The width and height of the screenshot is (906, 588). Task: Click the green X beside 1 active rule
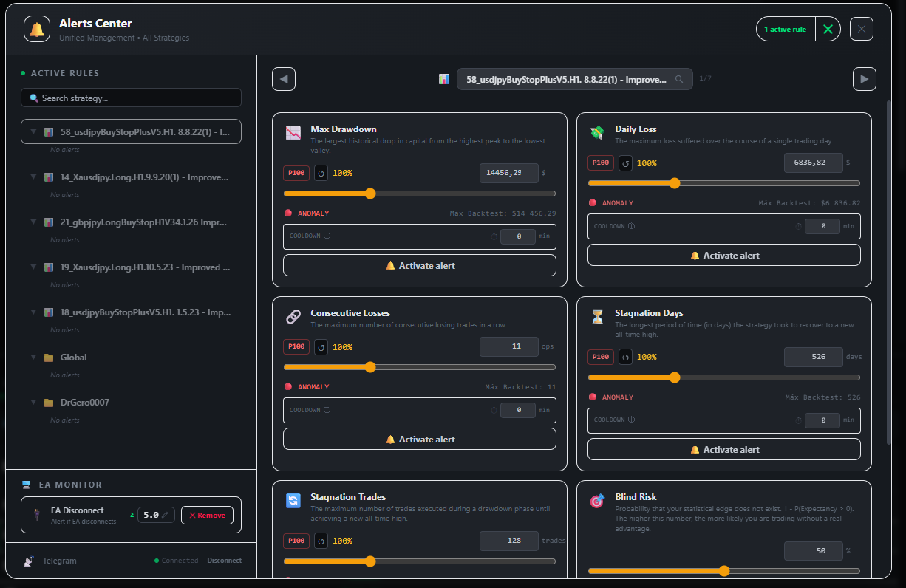click(x=828, y=30)
